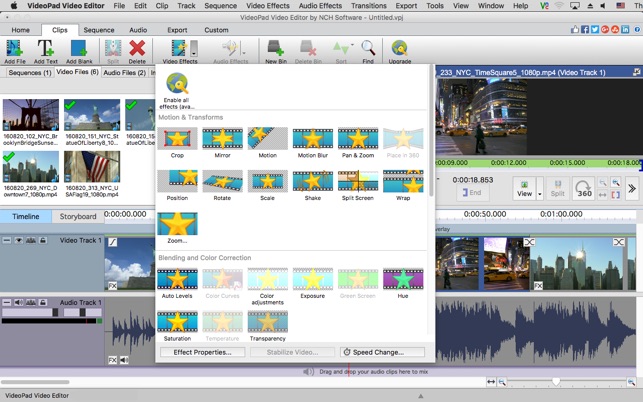Click the Effect Properties button
This screenshot has height=402, width=643.
[202, 352]
